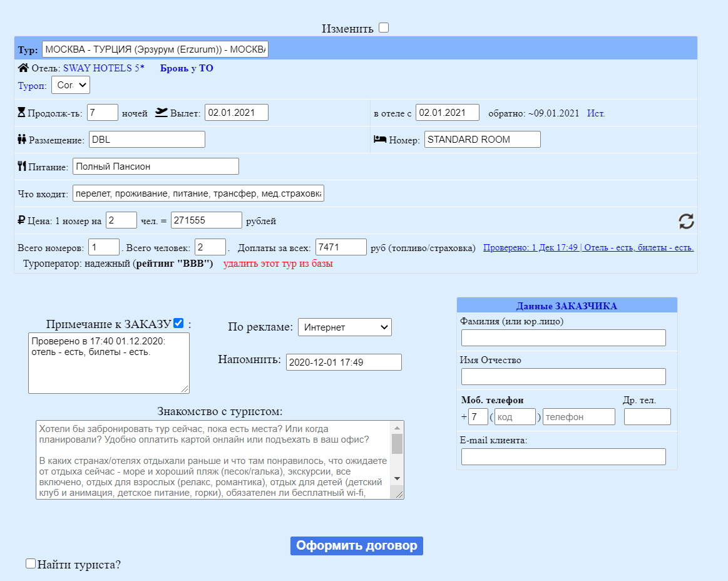The height and width of the screenshot is (581, 728).
Task: Focus the Фамилия (или юр.лицо) field
Action: pyautogui.click(x=563, y=337)
